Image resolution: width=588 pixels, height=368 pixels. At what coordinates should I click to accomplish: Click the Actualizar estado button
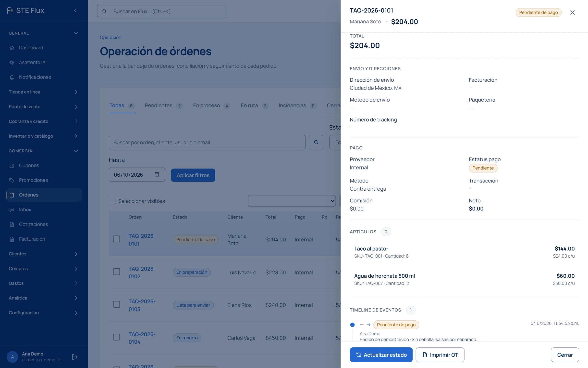point(381,355)
